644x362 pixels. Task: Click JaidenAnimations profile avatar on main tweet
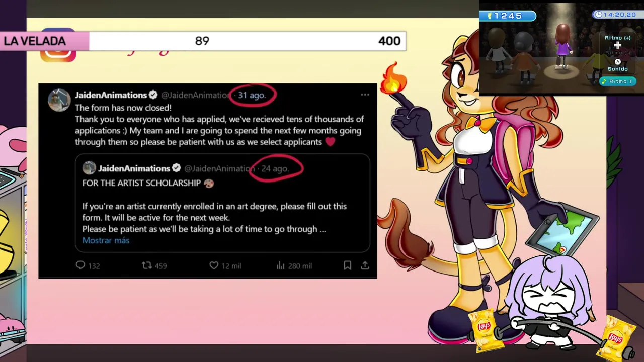pyautogui.click(x=59, y=100)
